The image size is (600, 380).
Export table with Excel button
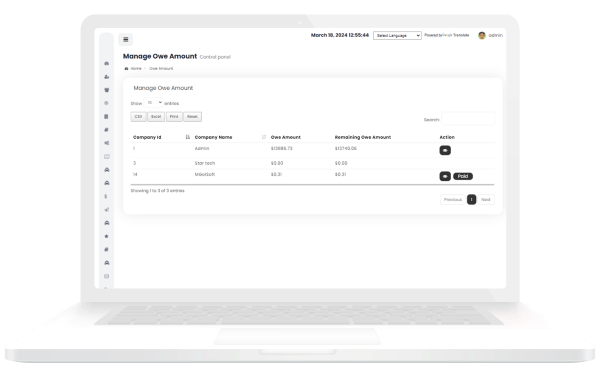156,117
